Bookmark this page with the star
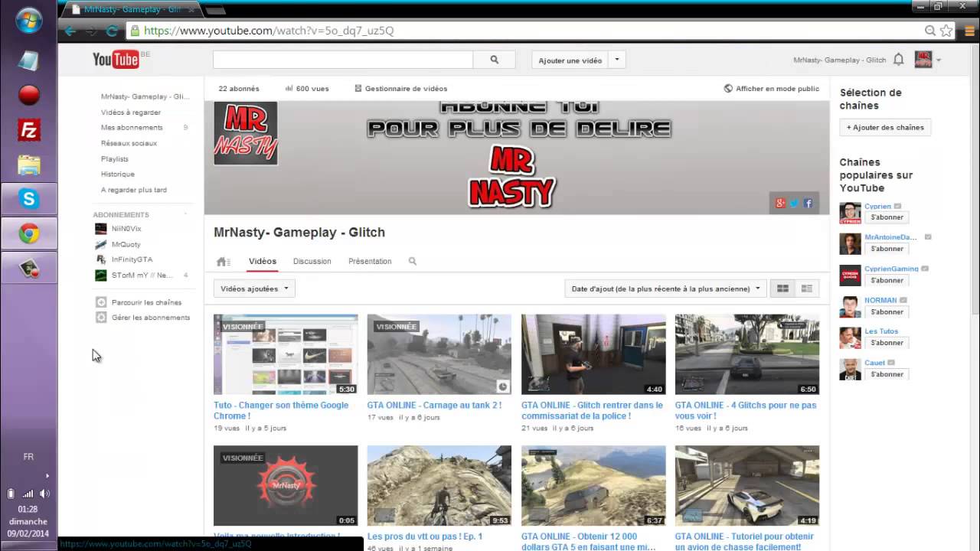This screenshot has width=980, height=551. 946,31
